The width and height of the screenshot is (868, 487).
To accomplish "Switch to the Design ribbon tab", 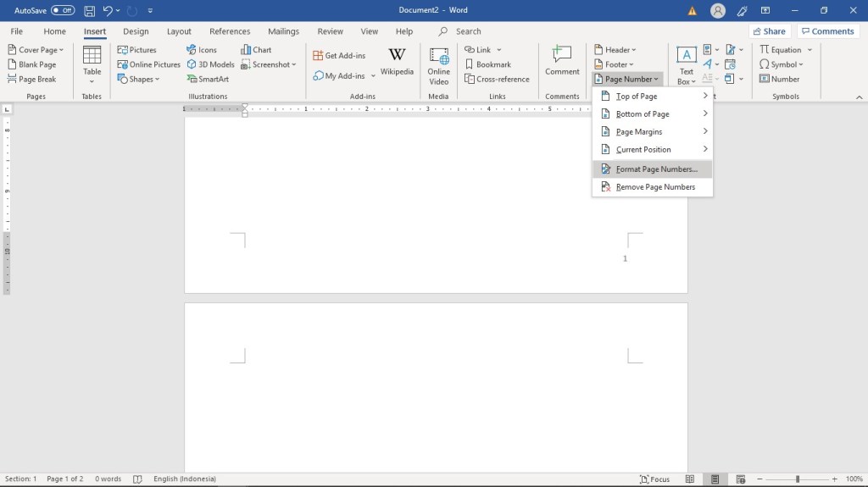I will click(x=136, y=31).
